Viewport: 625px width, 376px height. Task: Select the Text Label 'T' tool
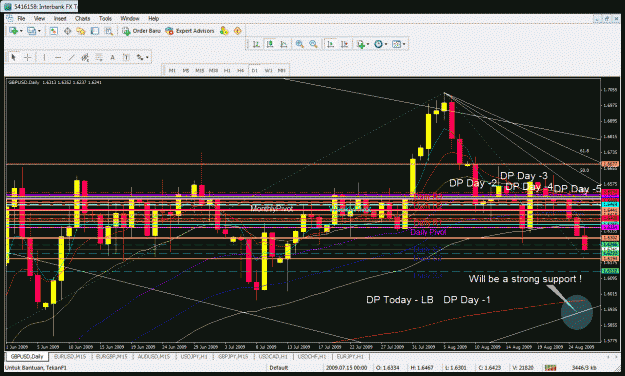tap(126, 57)
